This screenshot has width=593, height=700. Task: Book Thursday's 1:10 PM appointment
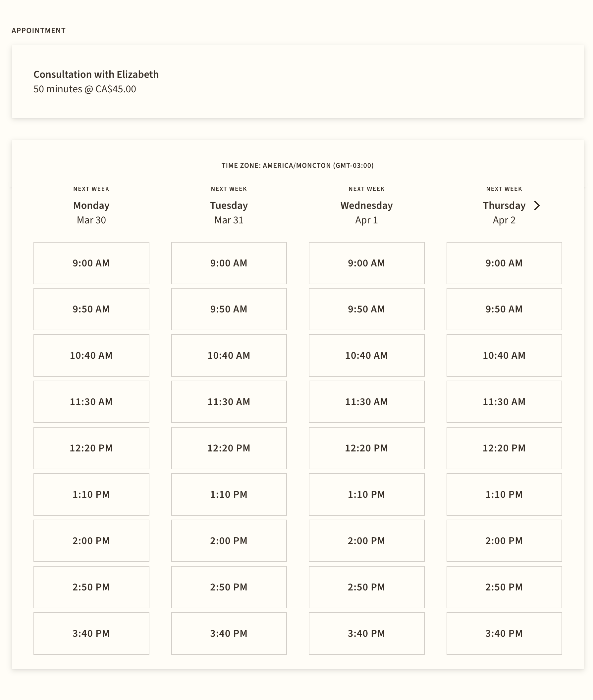(504, 494)
